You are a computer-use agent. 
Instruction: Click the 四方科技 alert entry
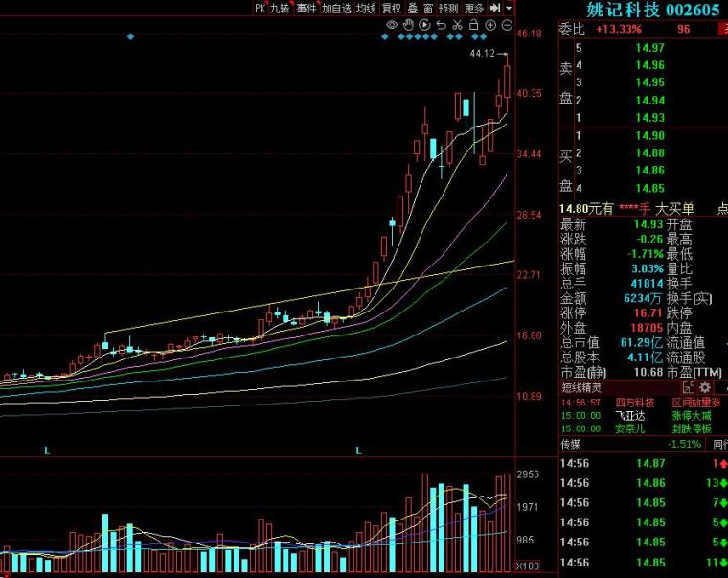coord(635,403)
